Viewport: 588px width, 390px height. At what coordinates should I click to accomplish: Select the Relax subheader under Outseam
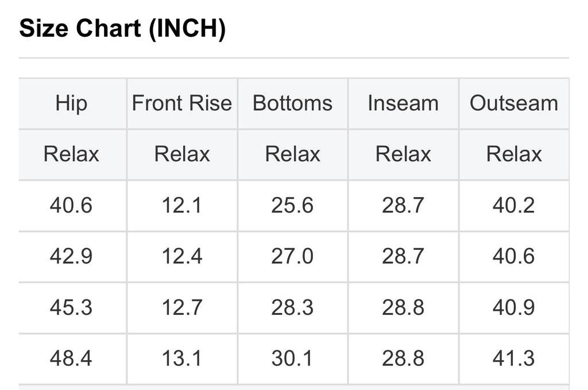tap(514, 154)
